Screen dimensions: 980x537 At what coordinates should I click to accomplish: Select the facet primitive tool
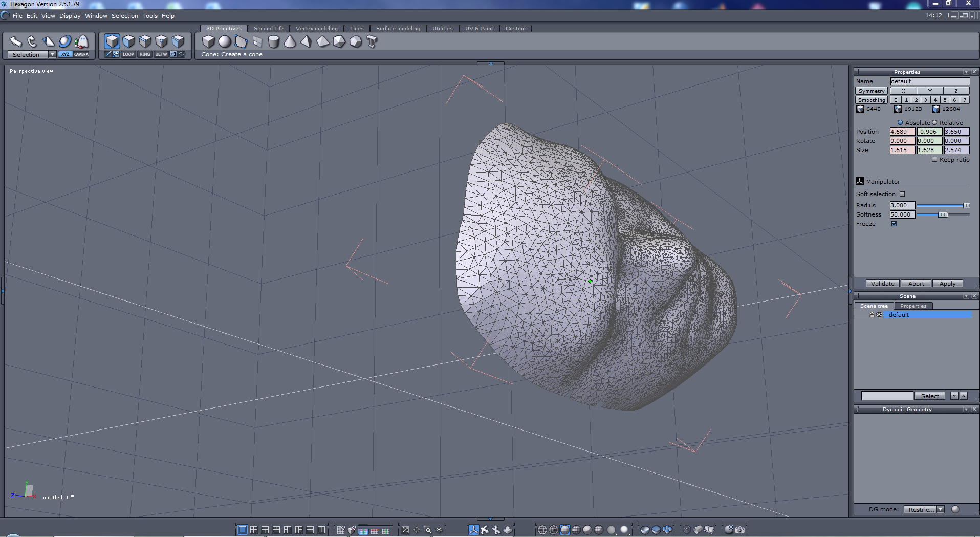[x=241, y=41]
